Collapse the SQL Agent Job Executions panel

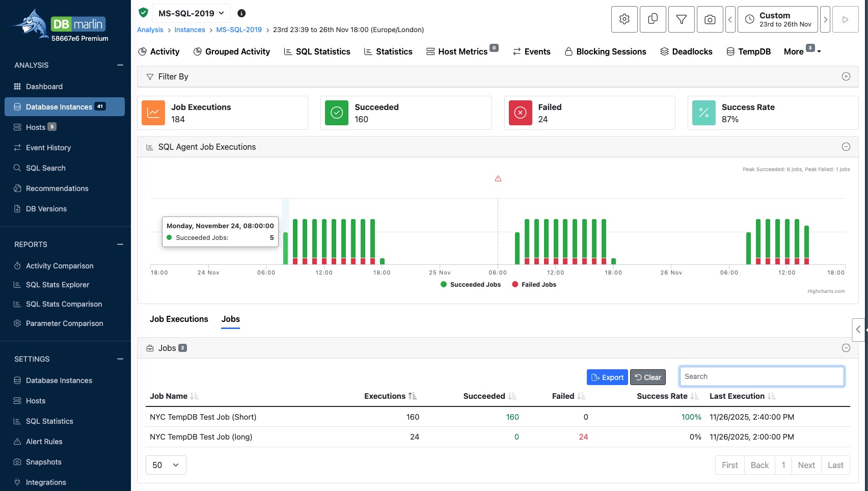[846, 146]
